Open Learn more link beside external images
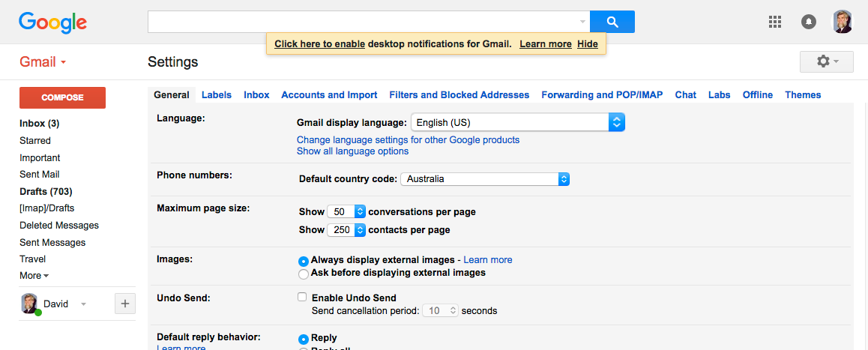Screen dimensions: 868x350 488,259
